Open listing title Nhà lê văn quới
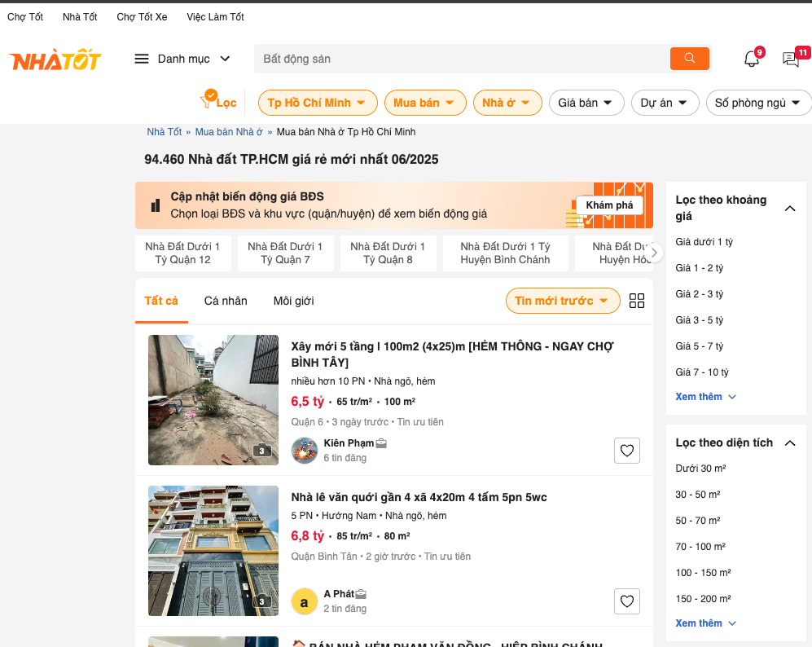Viewport: 812px width, 647px height. coord(419,497)
